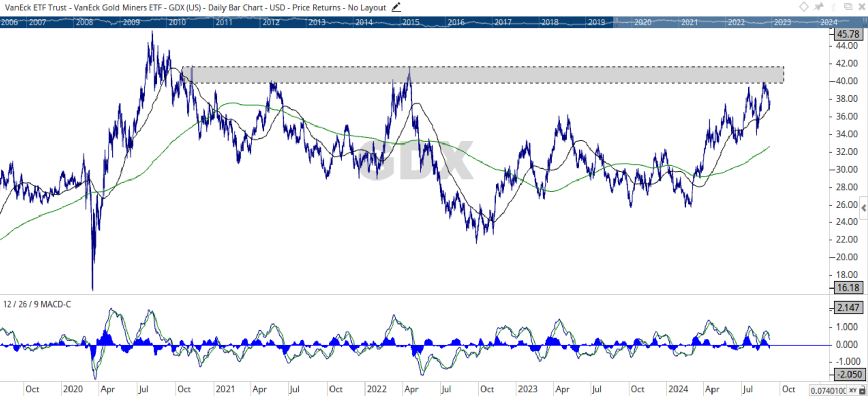Click the info icon in top-right toolbar
Image resolution: width=868 pixels, height=396 pixels.
[x=834, y=7]
